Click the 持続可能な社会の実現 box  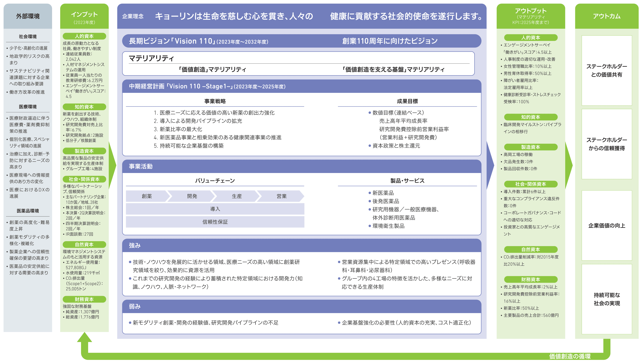pyautogui.click(x=607, y=299)
